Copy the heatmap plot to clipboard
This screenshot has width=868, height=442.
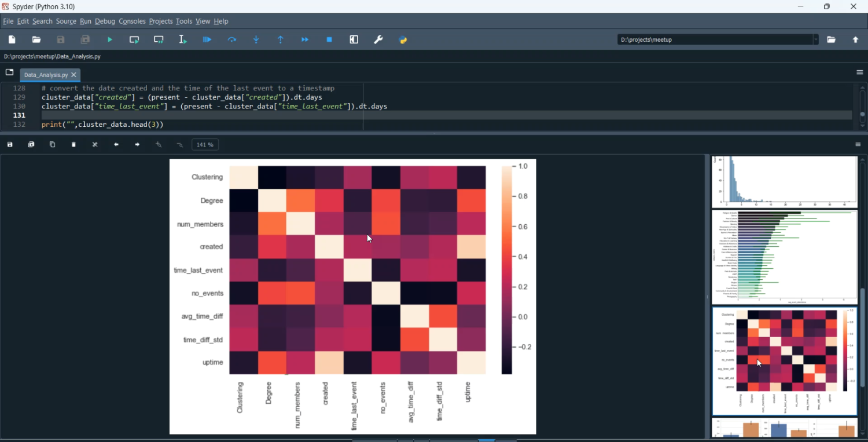tap(52, 144)
